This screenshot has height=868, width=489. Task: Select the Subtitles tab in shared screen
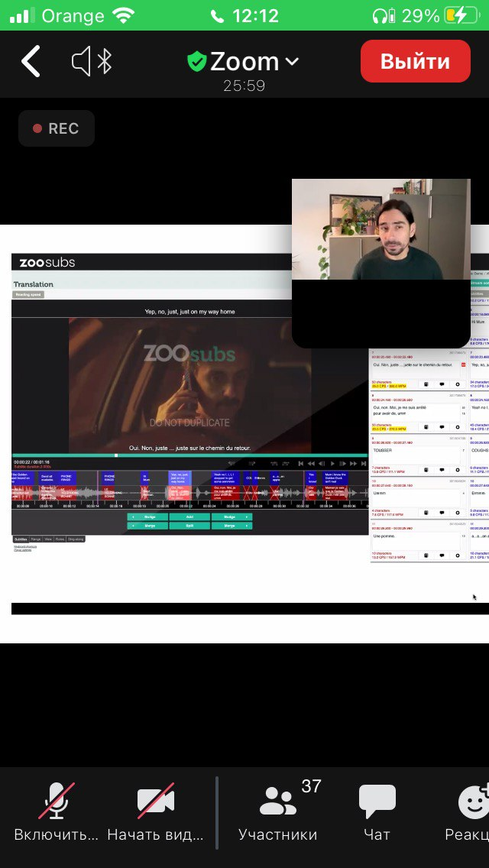20,539
